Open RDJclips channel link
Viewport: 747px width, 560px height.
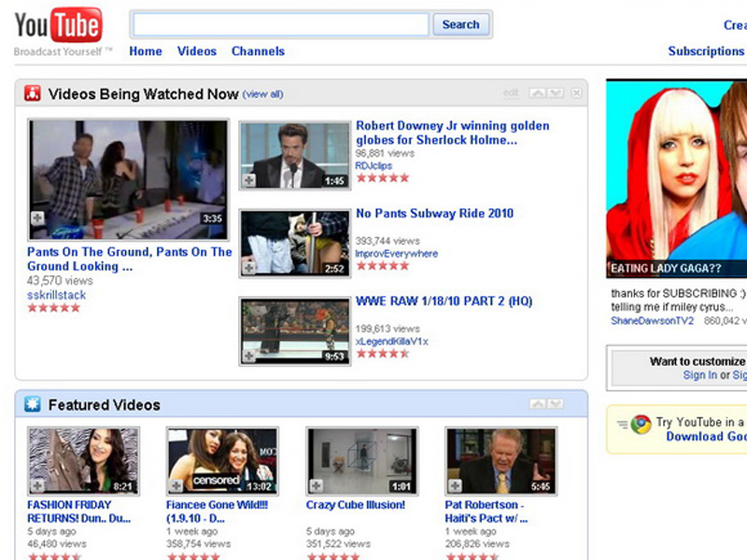point(374,165)
